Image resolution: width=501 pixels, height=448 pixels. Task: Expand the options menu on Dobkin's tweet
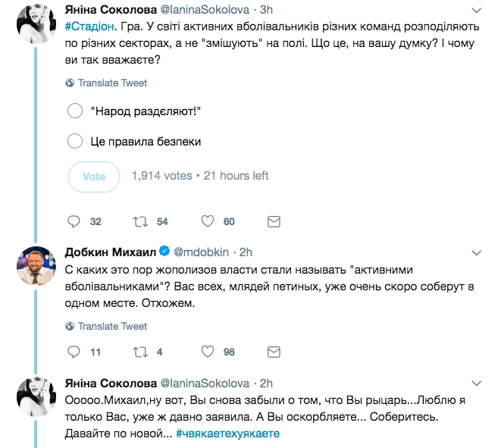476,249
